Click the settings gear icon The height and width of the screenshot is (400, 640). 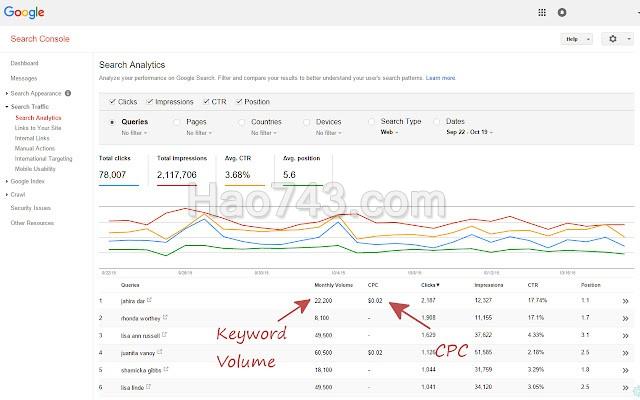pyautogui.click(x=613, y=39)
